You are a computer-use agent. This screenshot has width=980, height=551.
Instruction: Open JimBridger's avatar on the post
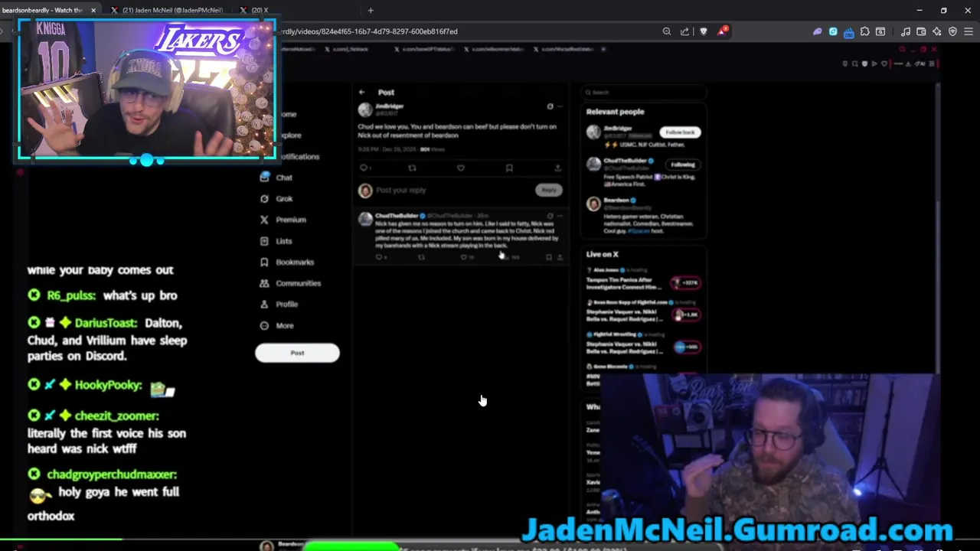[365, 109]
